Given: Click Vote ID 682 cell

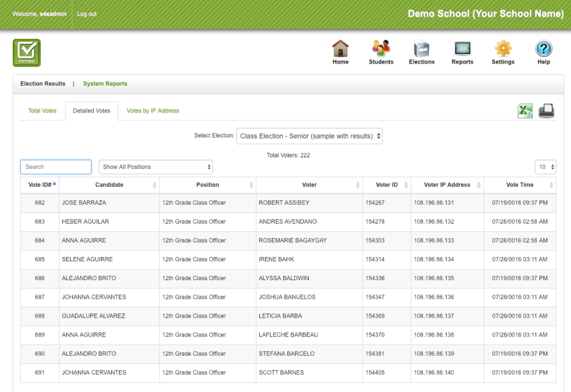Looking at the screenshot, I should coord(40,203).
